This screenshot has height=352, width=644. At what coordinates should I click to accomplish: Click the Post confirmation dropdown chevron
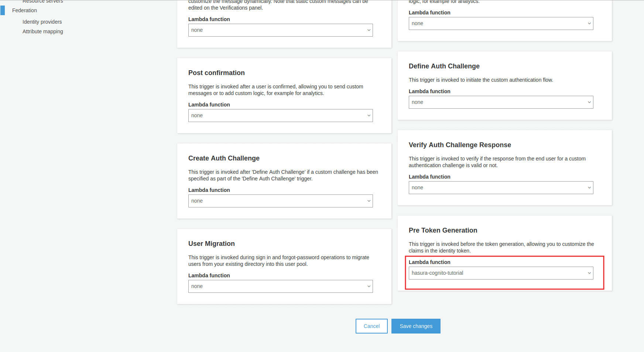(x=369, y=116)
